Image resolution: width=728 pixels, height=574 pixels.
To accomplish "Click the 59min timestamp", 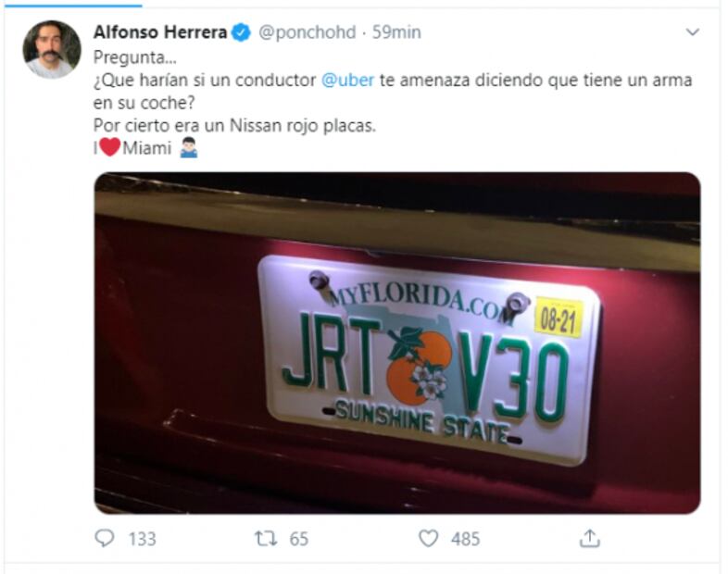I will point(396,32).
